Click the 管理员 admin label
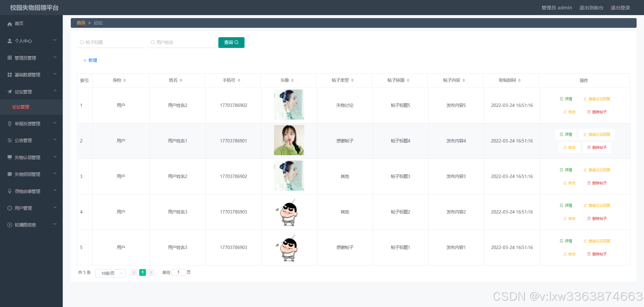The image size is (644, 307). pos(557,8)
